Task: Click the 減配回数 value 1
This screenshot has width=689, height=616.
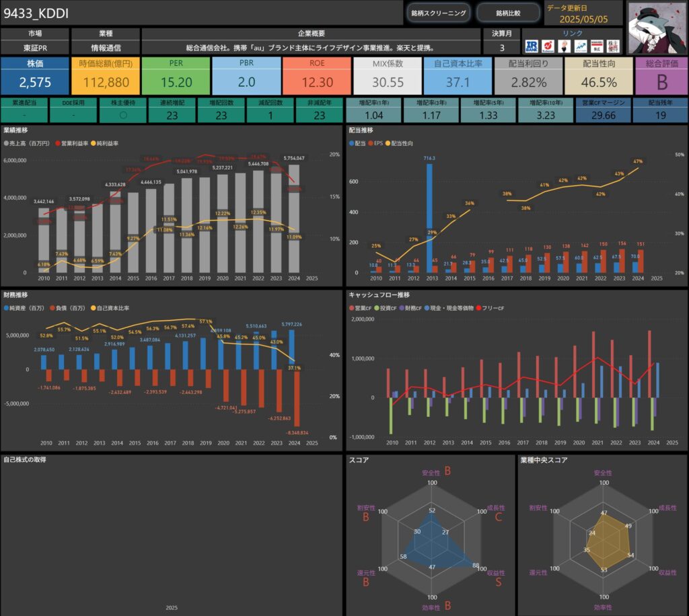Action: click(270, 116)
